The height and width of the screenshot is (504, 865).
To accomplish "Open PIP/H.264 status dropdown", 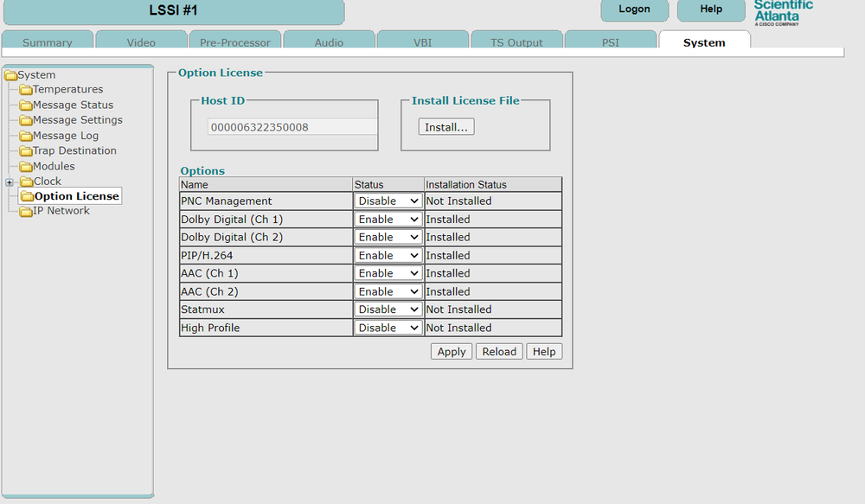I will (388, 256).
